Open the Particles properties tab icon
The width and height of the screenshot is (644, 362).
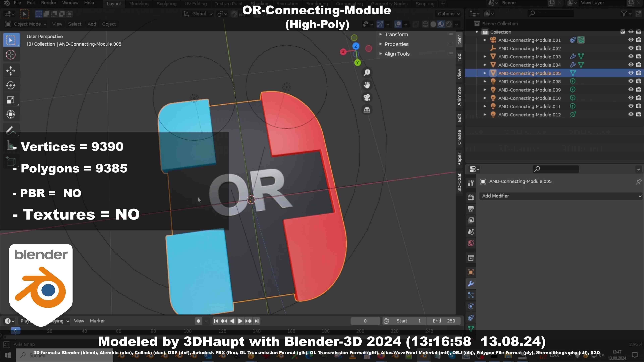471,295
